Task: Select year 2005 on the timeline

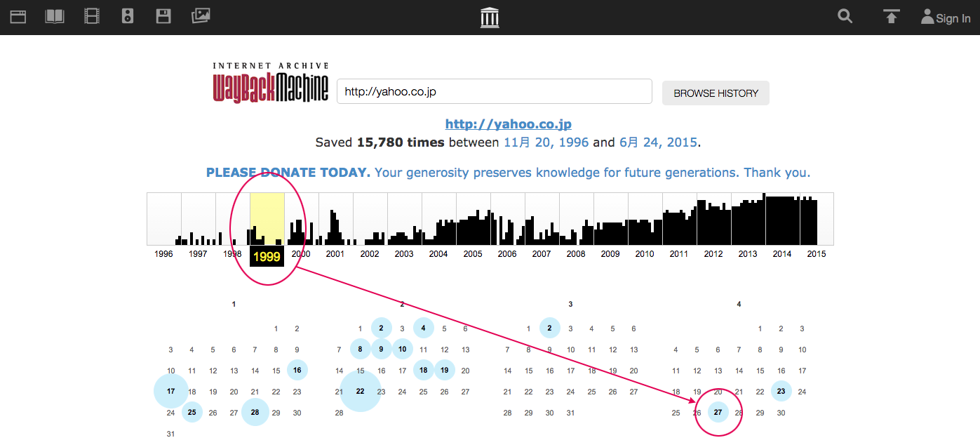Action: click(473, 254)
